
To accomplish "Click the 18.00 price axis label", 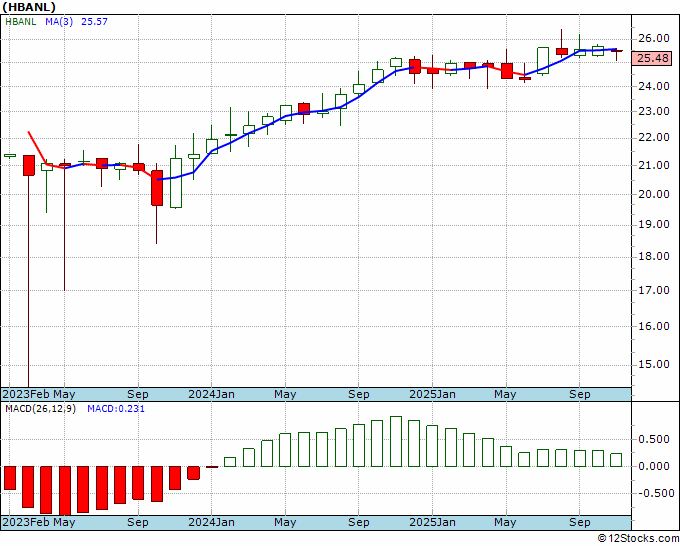I will pyautogui.click(x=654, y=256).
